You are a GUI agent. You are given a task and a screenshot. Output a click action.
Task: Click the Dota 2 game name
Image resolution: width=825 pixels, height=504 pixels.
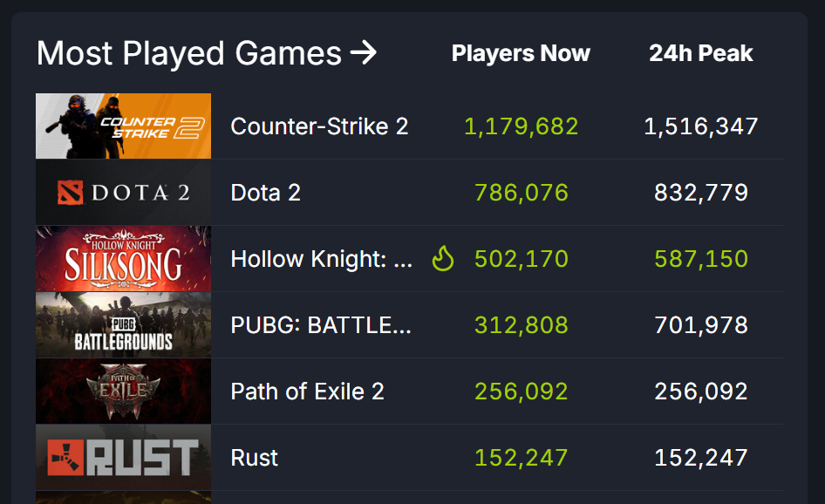[x=265, y=193]
